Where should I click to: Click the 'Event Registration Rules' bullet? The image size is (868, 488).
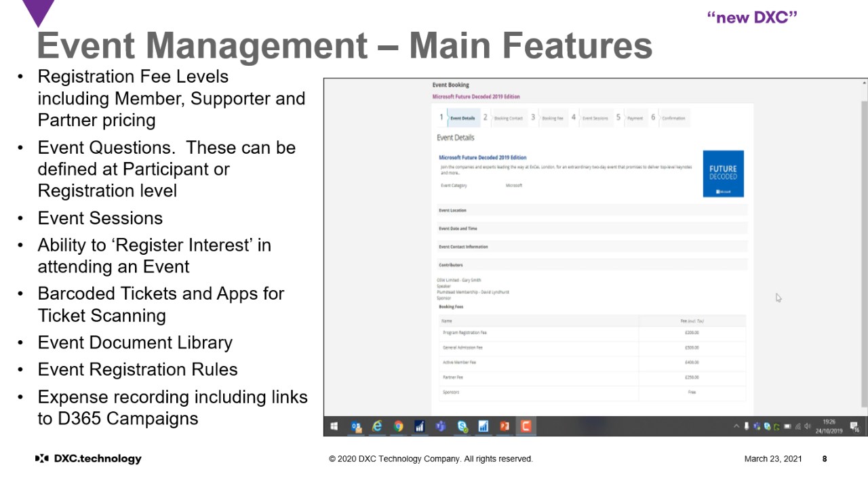point(138,370)
